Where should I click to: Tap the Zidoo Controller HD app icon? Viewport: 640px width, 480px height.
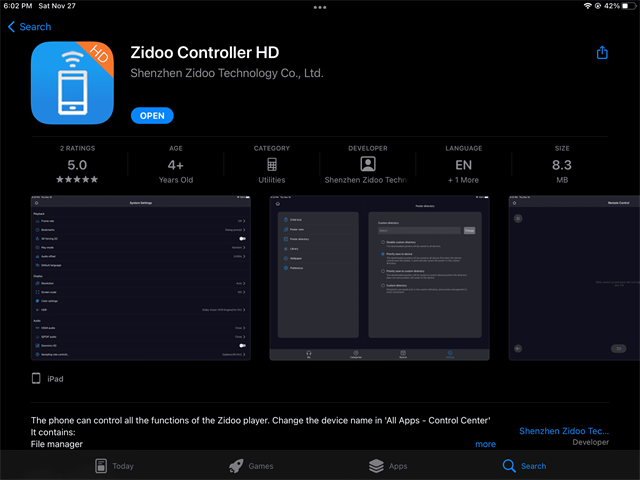[72, 82]
